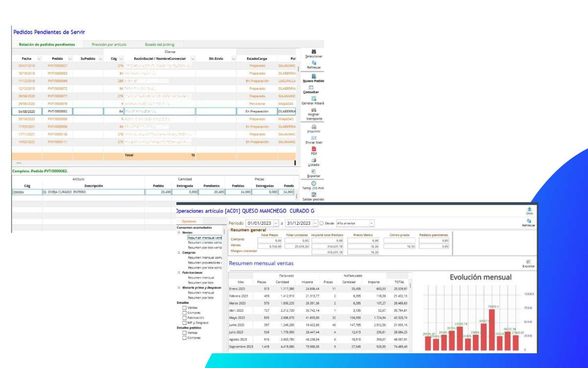
Task: Export the order as PDF
Action: point(314,149)
